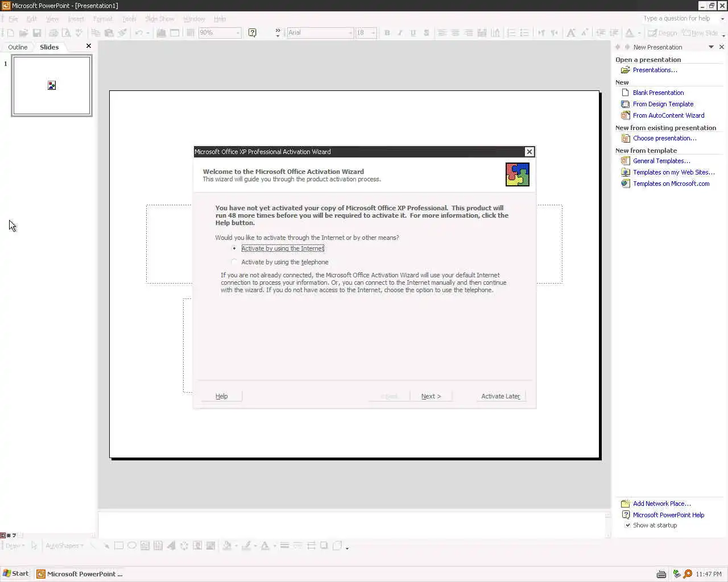Click the Line Style icon in drawing toolbar
This screenshot has height=582, width=728.
click(284, 546)
